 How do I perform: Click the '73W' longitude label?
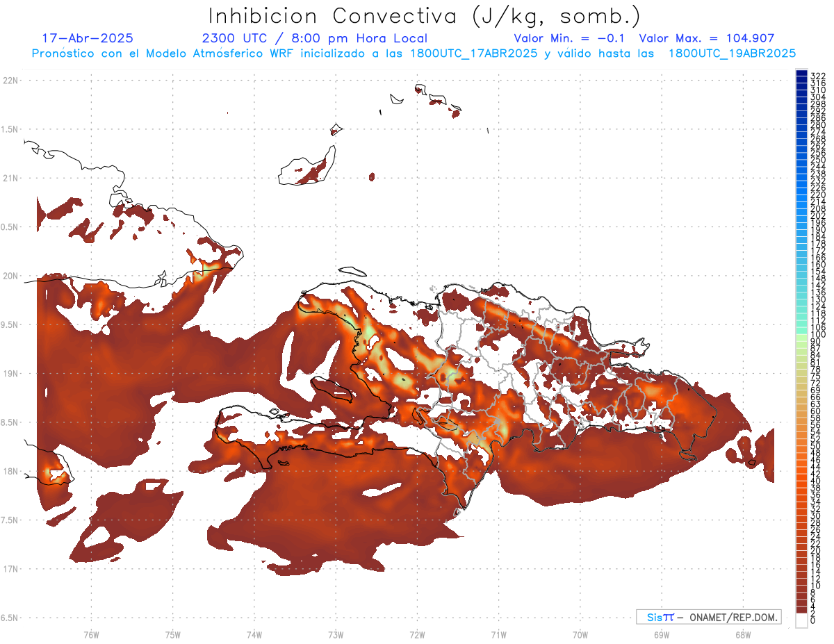click(335, 634)
